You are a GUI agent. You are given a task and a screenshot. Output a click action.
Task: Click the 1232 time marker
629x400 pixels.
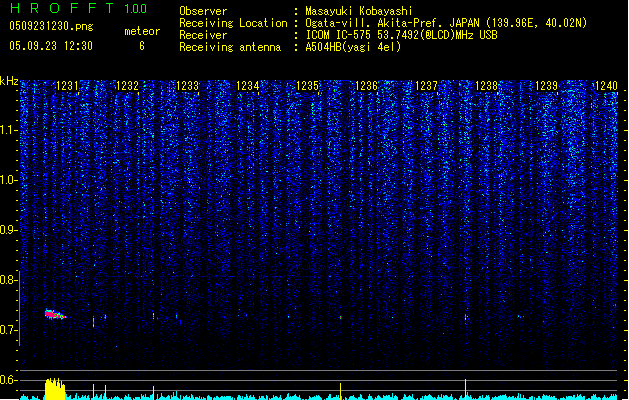pyautogui.click(x=127, y=86)
